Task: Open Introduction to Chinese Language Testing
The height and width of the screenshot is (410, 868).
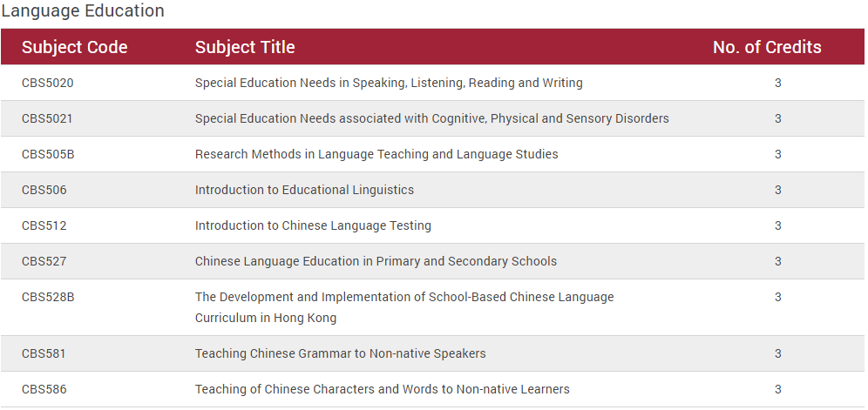Action: coord(313,225)
